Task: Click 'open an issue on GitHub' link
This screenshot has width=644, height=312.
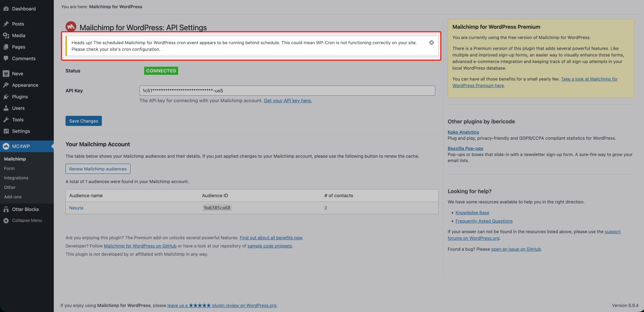Action: (516, 249)
